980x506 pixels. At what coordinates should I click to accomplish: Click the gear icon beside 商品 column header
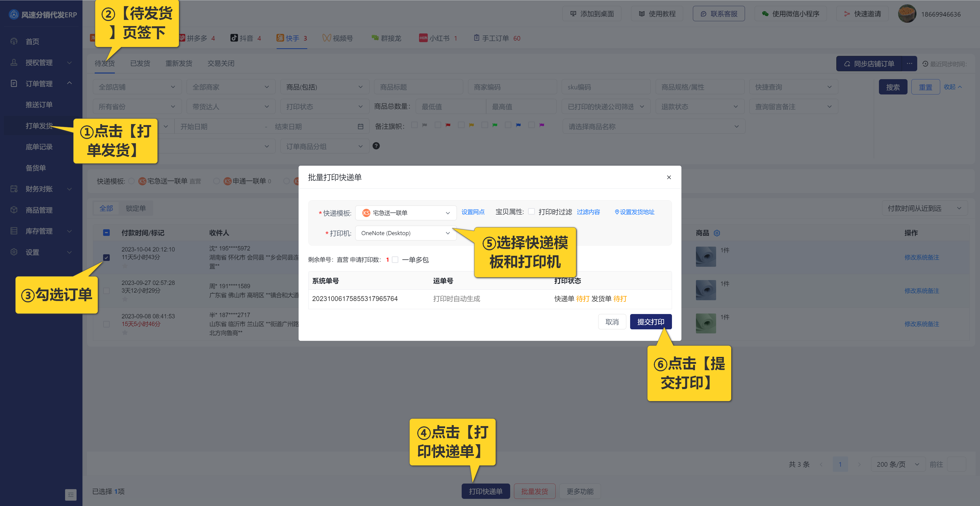tap(717, 233)
